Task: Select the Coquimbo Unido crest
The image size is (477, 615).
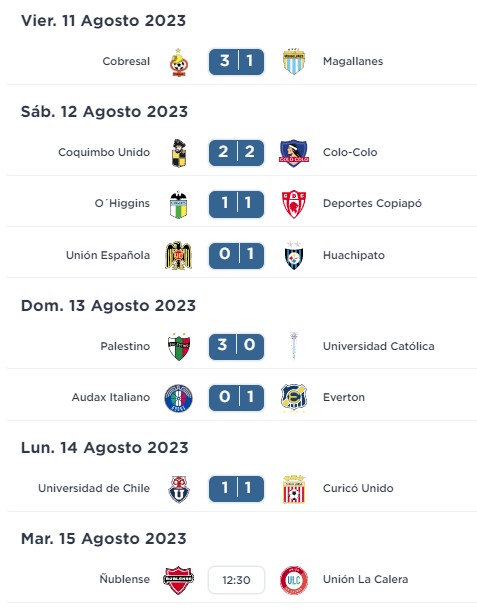Action: (x=179, y=153)
